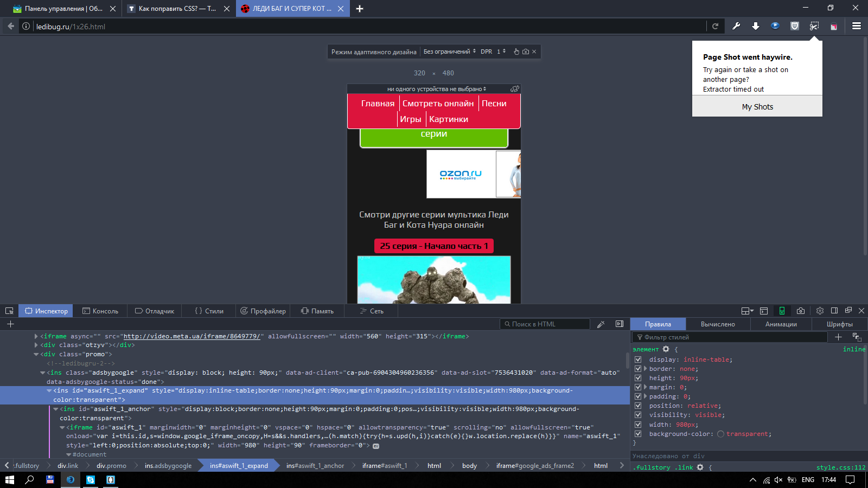Open the Вычислено styles tab

click(x=717, y=324)
